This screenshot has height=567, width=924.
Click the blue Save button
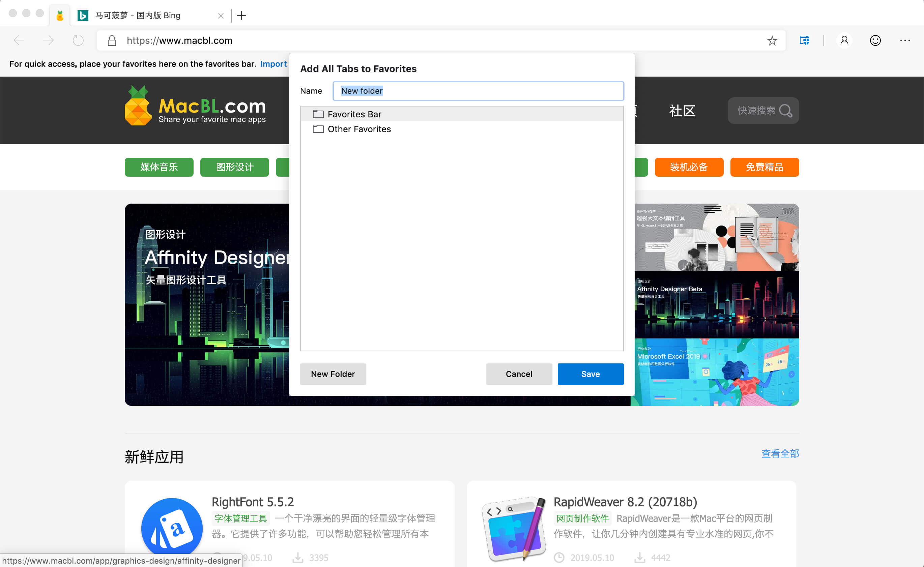590,374
